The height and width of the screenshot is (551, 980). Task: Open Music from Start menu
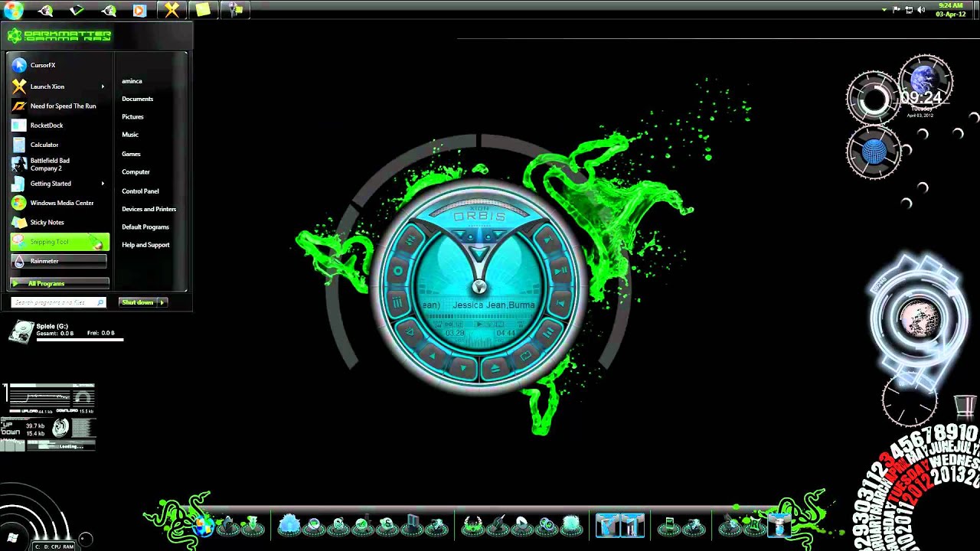click(130, 135)
